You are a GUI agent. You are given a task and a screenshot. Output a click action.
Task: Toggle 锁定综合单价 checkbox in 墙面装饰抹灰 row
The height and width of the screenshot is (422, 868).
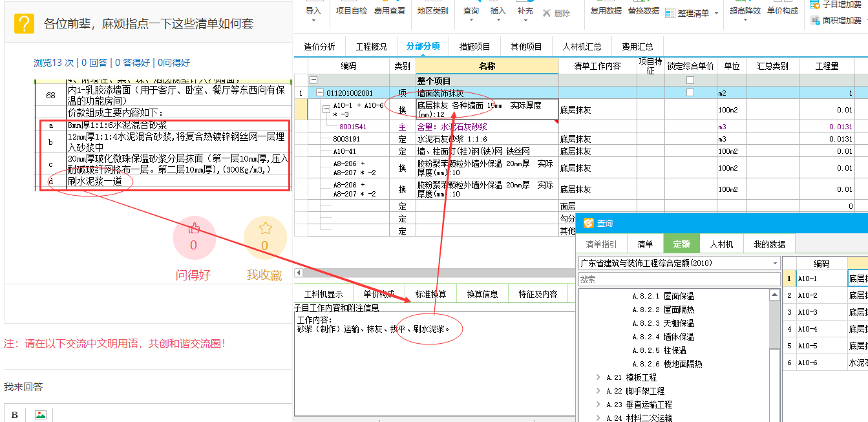[x=690, y=93]
